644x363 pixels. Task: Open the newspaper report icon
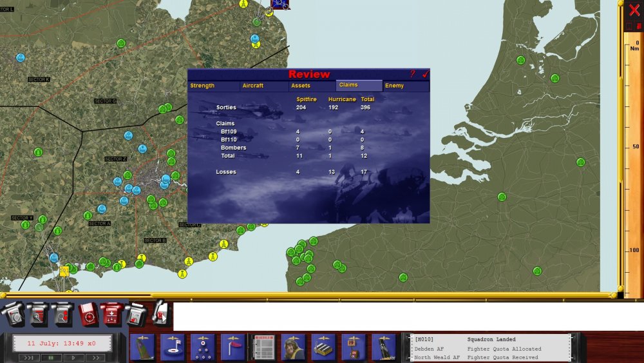point(263,348)
